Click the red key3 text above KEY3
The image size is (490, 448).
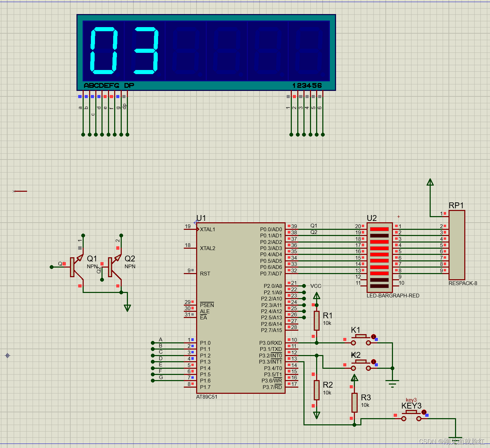tap(411, 400)
